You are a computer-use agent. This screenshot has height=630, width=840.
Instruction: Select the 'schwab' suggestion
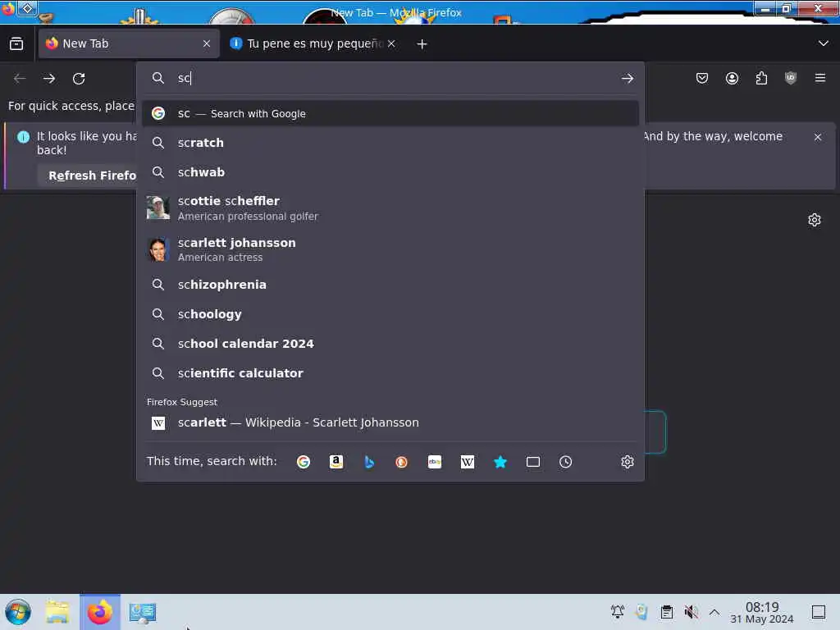(x=390, y=172)
